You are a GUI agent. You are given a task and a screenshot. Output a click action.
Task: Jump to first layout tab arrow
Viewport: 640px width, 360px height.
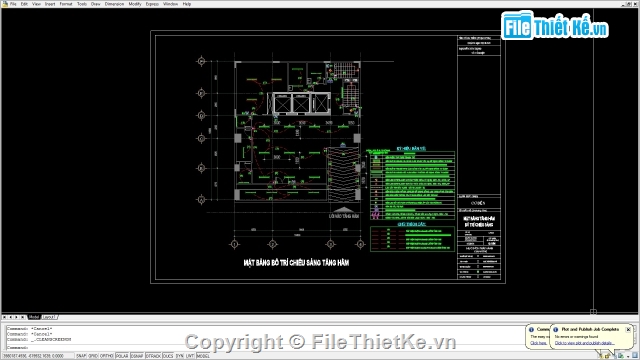[x=4, y=317]
